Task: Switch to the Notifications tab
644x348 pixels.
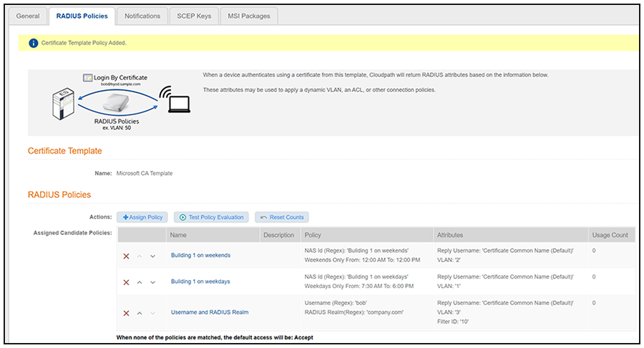Action: [142, 16]
